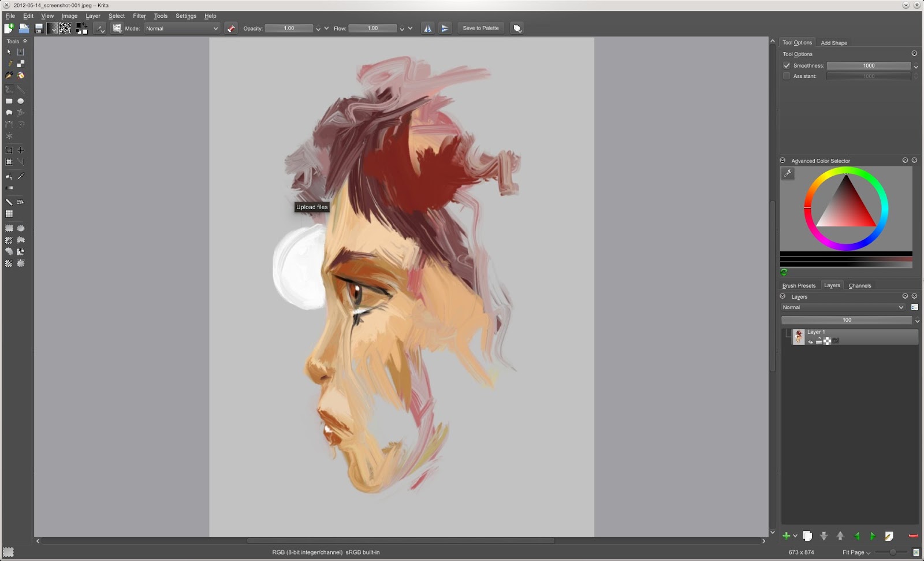This screenshot has width=924, height=561.
Task: Switch to the Channels tab
Action: coord(860,285)
